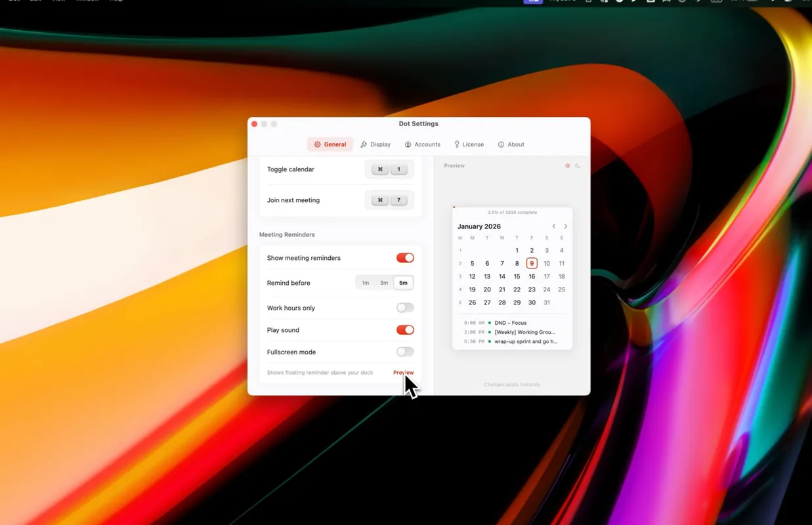This screenshot has width=812, height=525.
Task: Go to previous month in calendar preview
Action: pyautogui.click(x=554, y=226)
